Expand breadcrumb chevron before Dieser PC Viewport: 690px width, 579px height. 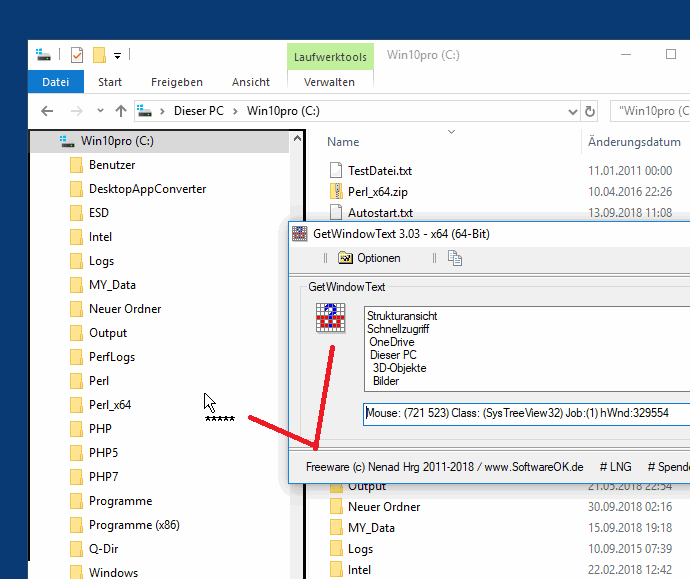(x=162, y=111)
